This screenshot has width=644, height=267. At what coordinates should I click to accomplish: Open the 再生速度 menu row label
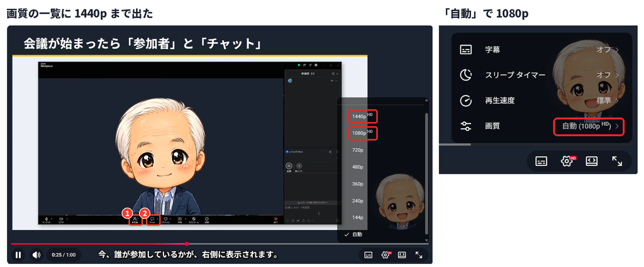500,101
